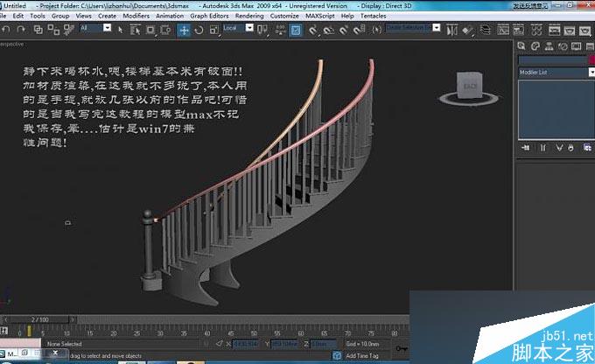Click the Quick Render teapot icon

pyautogui.click(x=585, y=30)
